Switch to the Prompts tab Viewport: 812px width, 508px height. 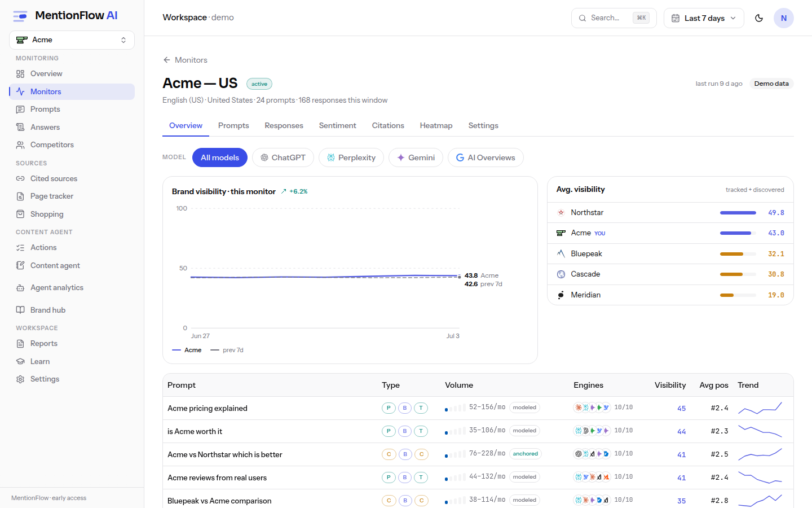[233, 125]
